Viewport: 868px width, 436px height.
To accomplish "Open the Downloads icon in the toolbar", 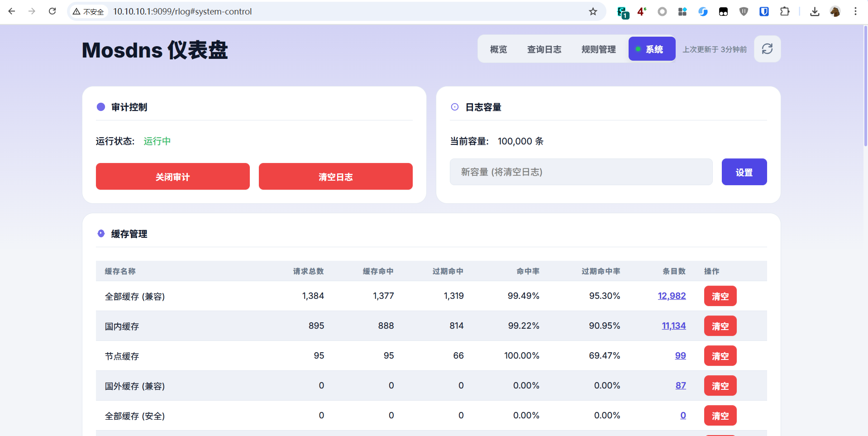I will (815, 11).
